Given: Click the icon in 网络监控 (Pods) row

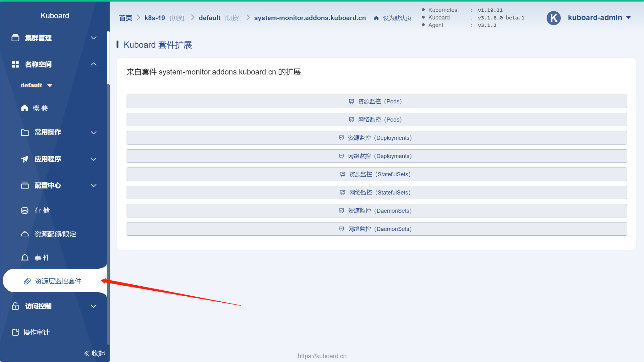Looking at the screenshot, I should point(352,119).
